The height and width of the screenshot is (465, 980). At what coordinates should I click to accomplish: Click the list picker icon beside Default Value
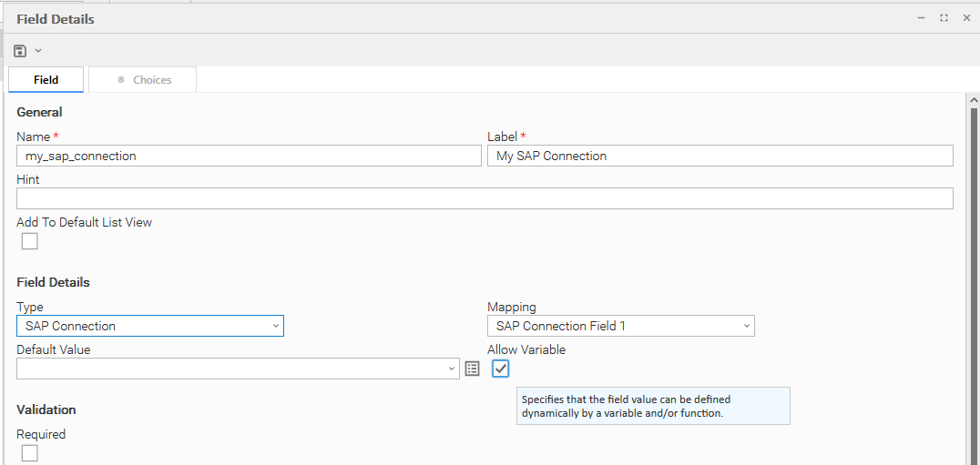(x=472, y=369)
